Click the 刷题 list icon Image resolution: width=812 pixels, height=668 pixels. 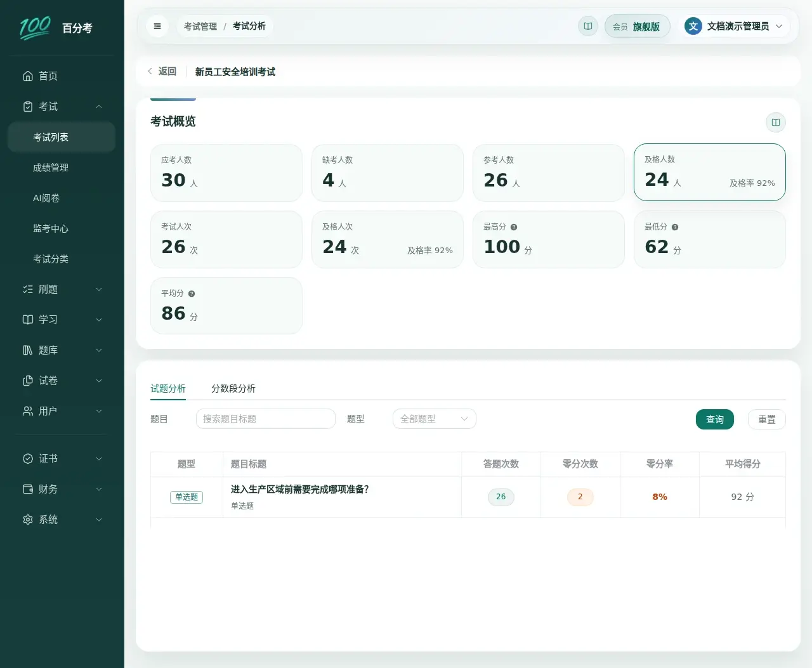coord(28,289)
